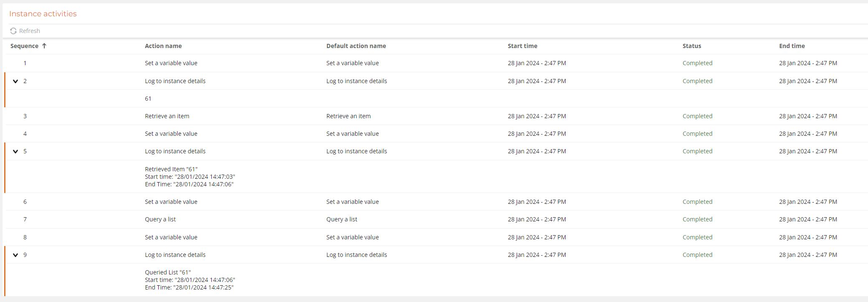
Task: Click 'Queried List "61"' log line
Action: click(x=168, y=272)
